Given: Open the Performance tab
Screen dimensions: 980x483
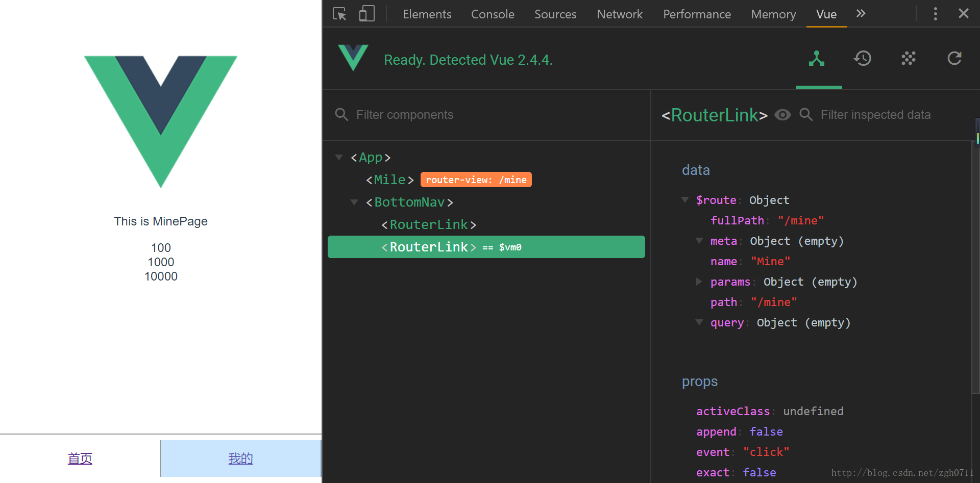Looking at the screenshot, I should point(697,14).
